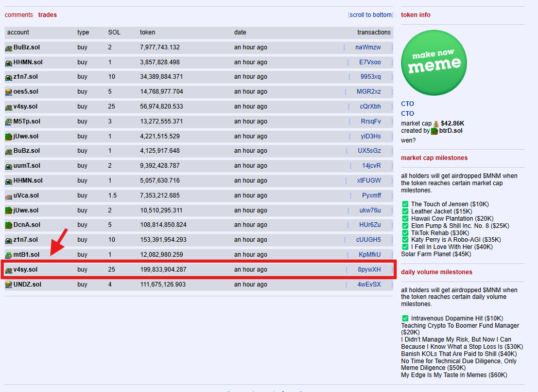The image size is (538, 392).
Task: Click the 'market cap milestones' heading
Action: coord(435,158)
